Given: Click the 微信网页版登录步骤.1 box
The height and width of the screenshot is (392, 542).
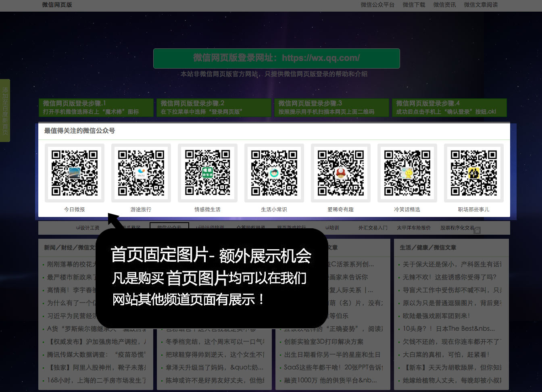Looking at the screenshot, I should [96, 108].
